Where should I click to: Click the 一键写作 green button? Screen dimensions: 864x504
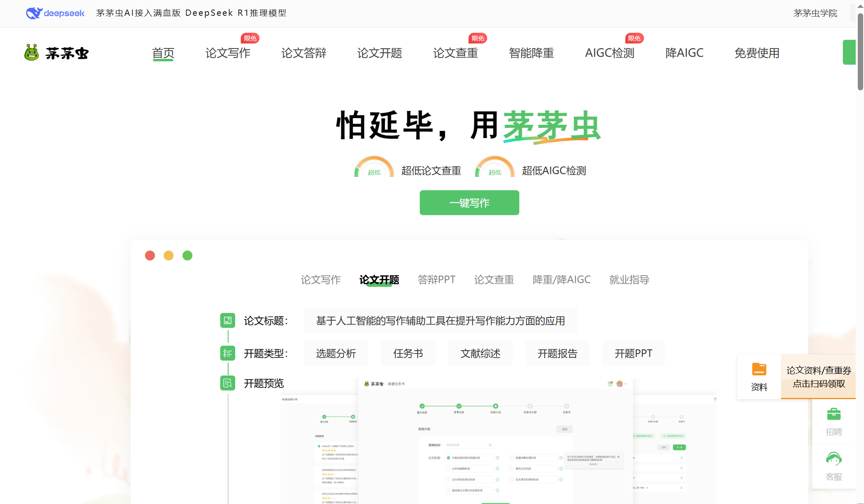point(470,203)
